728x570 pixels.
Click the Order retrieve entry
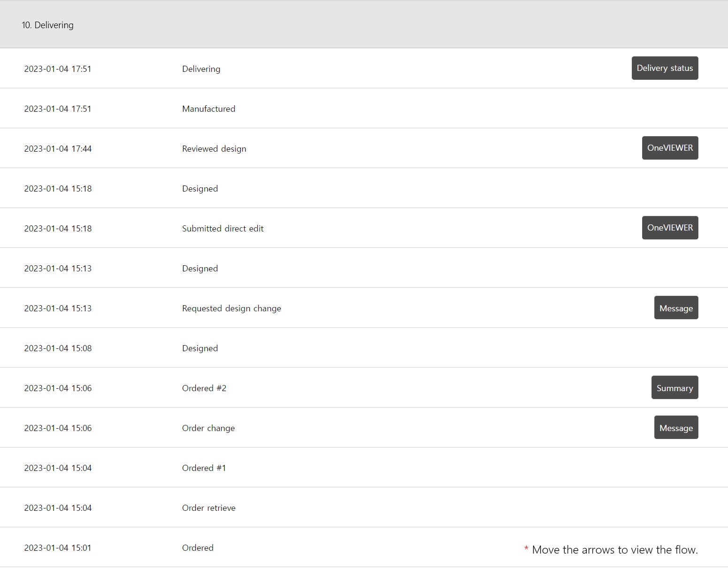tap(209, 508)
